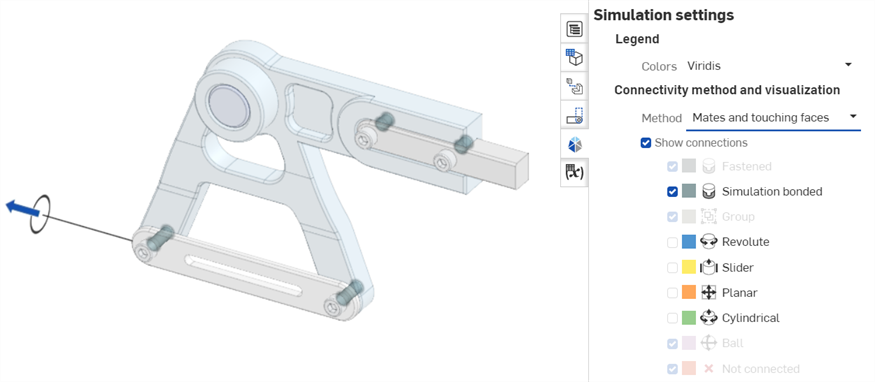Toggle the Fastened connections checkbox
The width and height of the screenshot is (875, 382).
tap(672, 166)
